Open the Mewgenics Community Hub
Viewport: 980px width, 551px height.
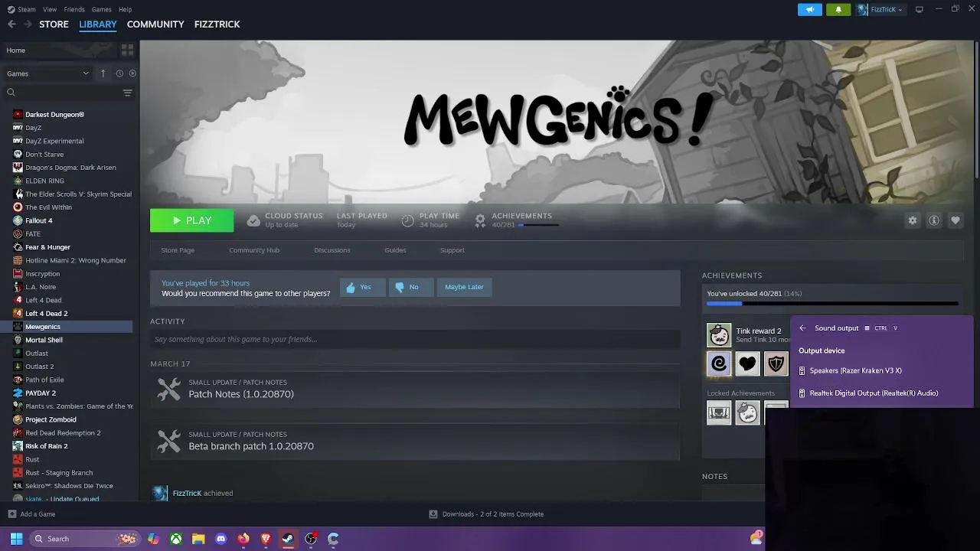coord(254,250)
